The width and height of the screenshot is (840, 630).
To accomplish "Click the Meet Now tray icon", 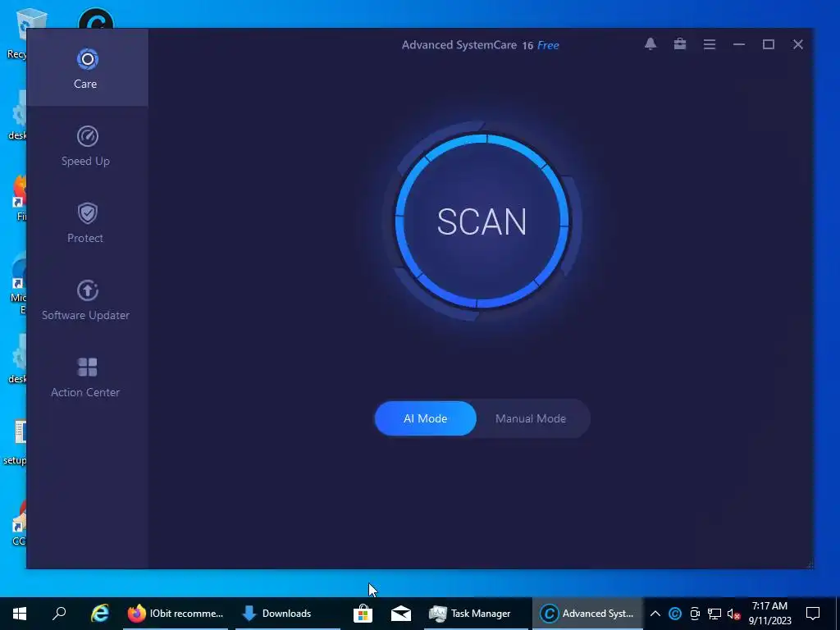I will click(695, 614).
